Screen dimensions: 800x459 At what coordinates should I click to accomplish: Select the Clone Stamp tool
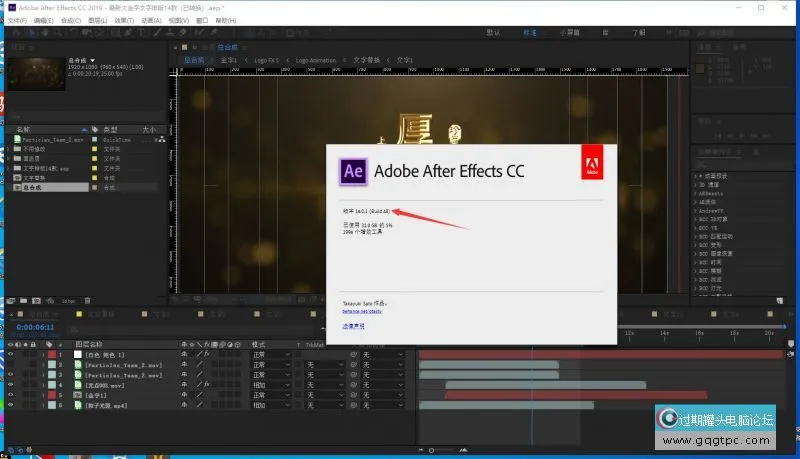(170, 33)
